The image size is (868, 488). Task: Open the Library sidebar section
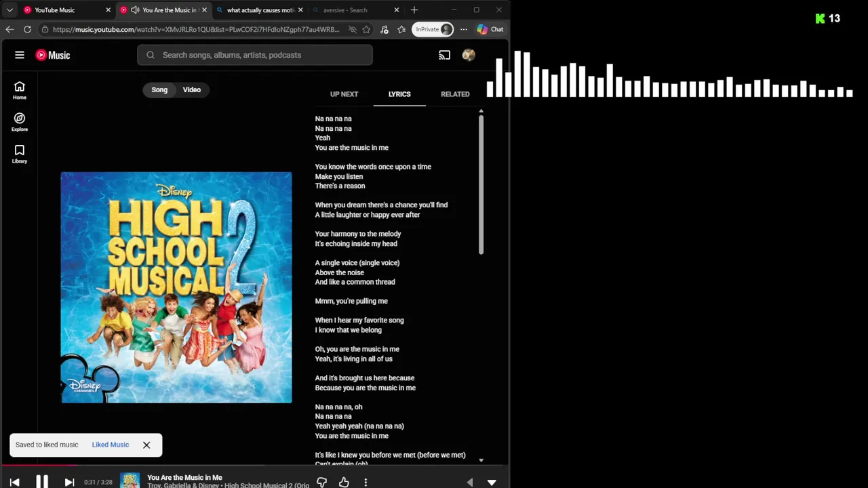click(x=20, y=154)
